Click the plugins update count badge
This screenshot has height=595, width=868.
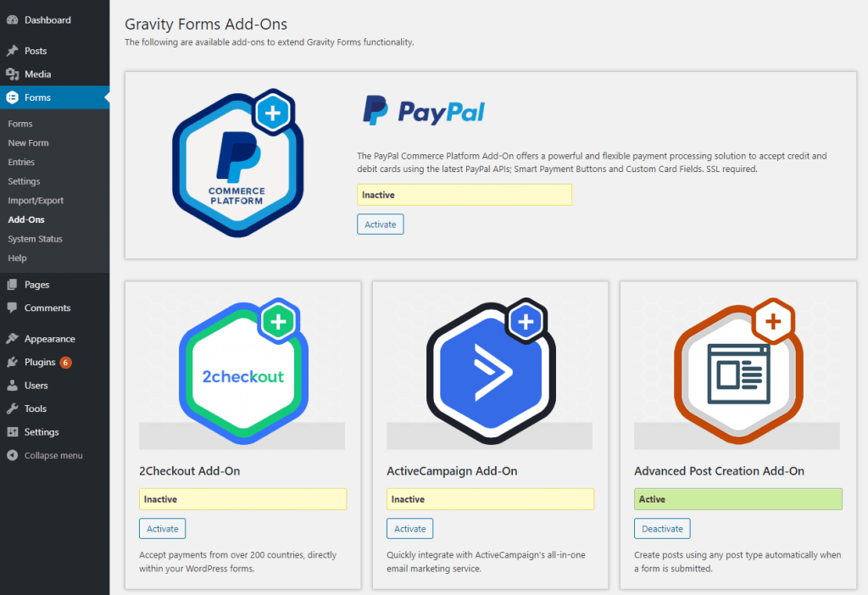(65, 363)
